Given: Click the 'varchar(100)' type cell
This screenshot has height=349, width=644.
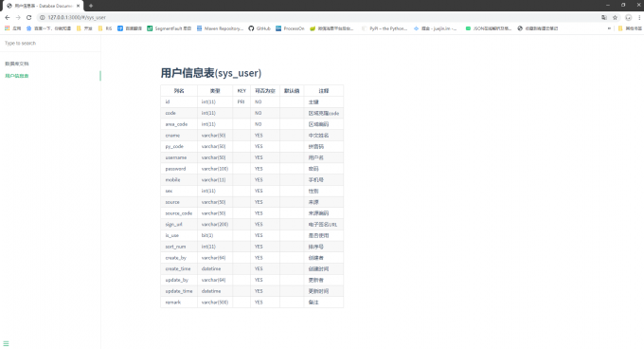Looking at the screenshot, I should [215, 169].
